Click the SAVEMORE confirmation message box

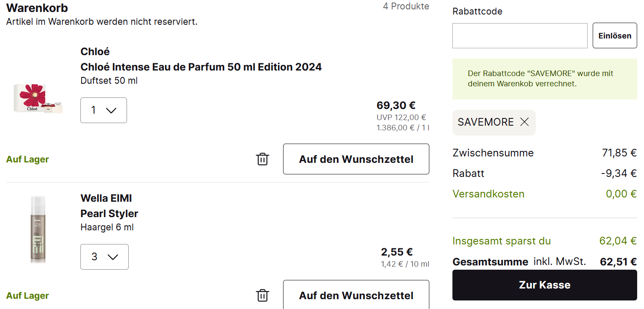(544, 79)
